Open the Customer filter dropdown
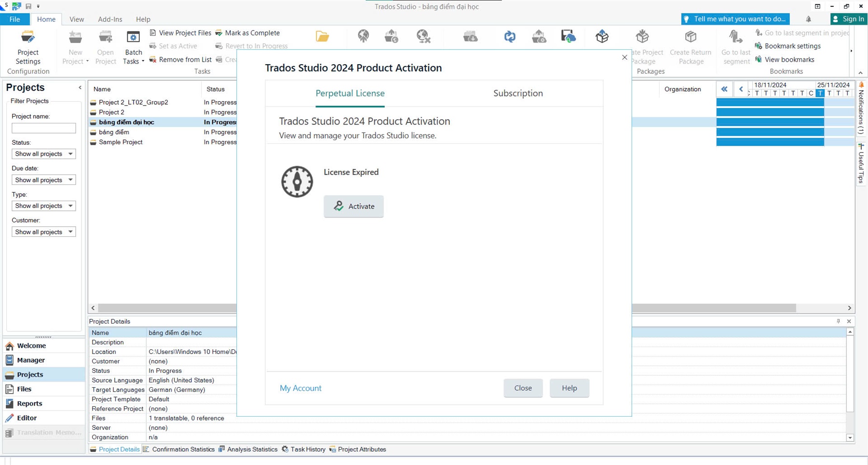 click(43, 232)
